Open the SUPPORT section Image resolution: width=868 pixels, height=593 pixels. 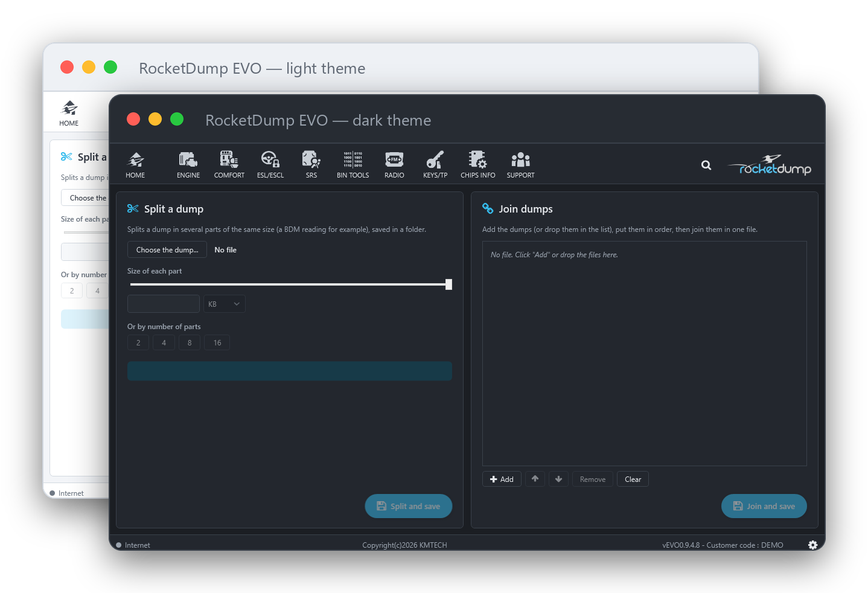coord(521,164)
